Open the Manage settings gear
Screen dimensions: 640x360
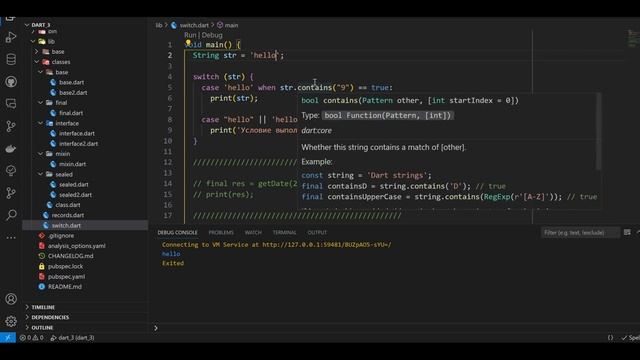(x=11, y=321)
